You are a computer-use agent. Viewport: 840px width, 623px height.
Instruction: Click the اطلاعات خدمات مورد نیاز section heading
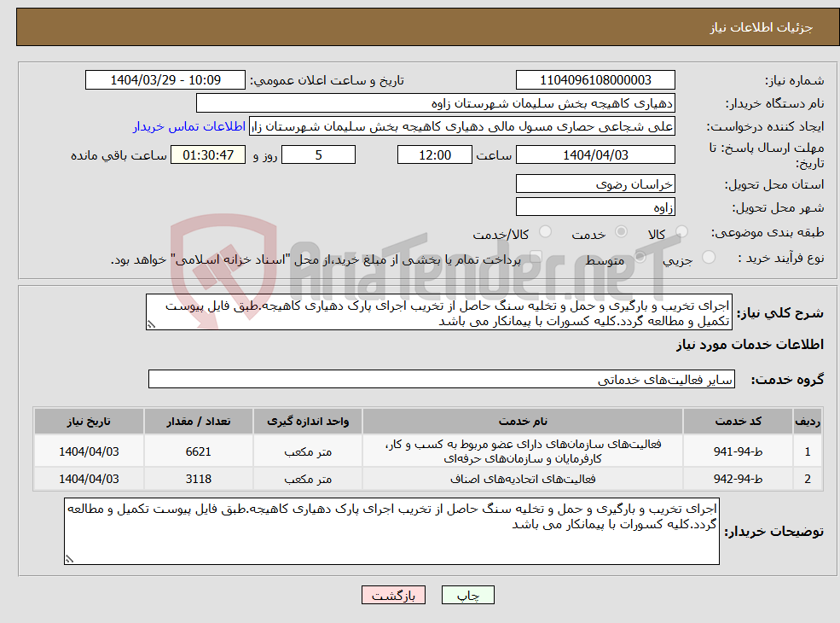pos(750,344)
